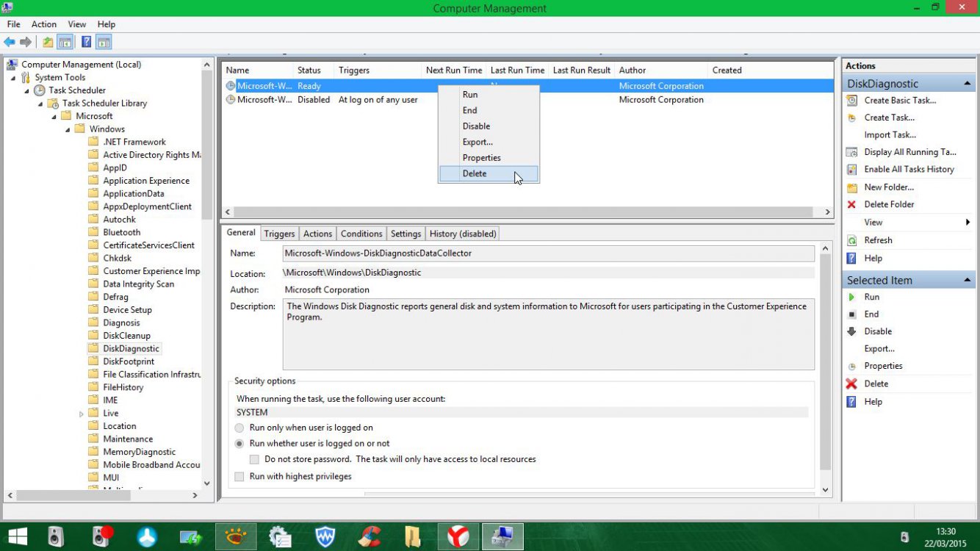Select the MemoryDiagnostic folder in tree
Screen dimensions: 980x551
click(x=139, y=452)
